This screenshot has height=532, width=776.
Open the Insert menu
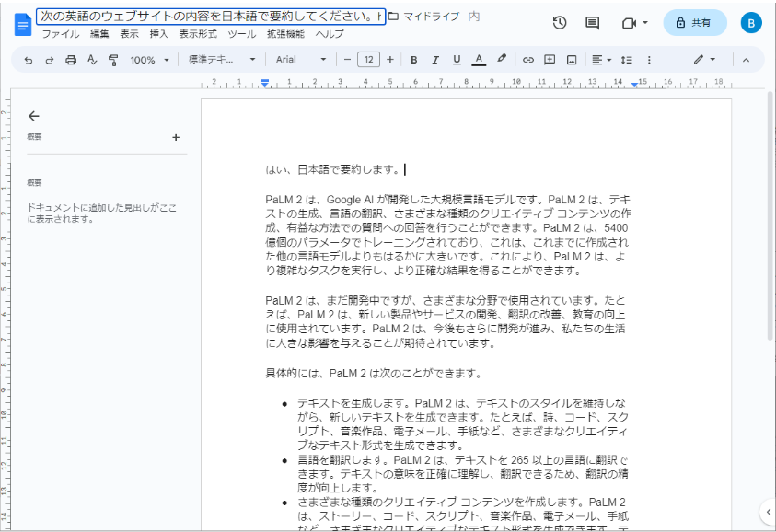coord(158,34)
